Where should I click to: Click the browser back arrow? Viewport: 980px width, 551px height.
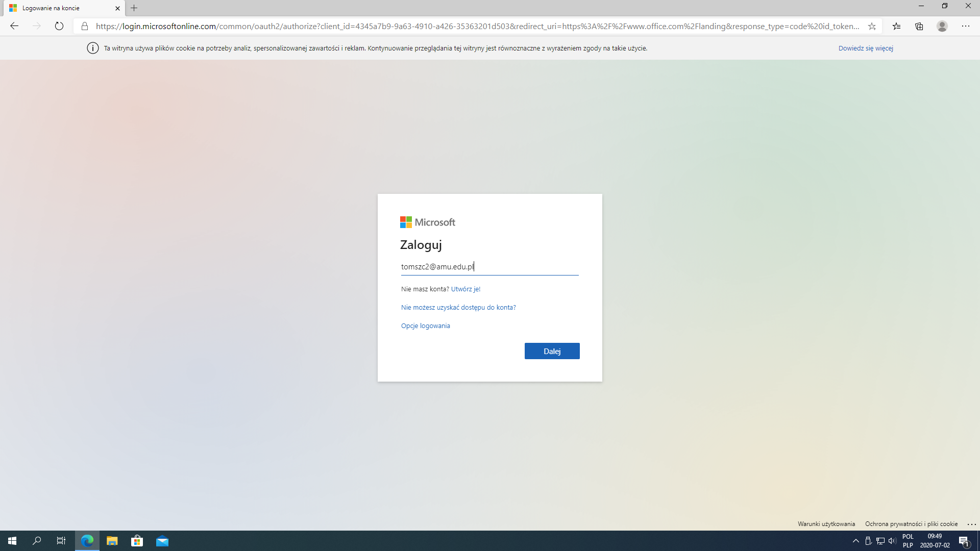click(14, 26)
